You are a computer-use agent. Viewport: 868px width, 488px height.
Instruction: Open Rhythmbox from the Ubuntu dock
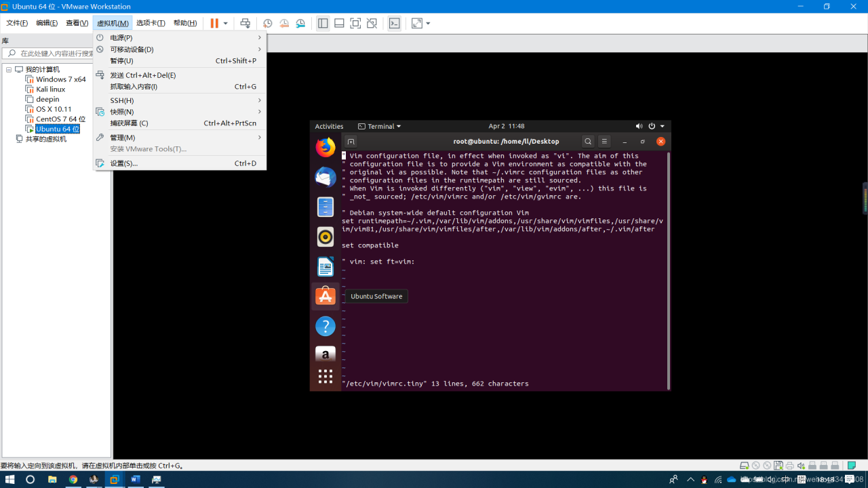(x=325, y=237)
